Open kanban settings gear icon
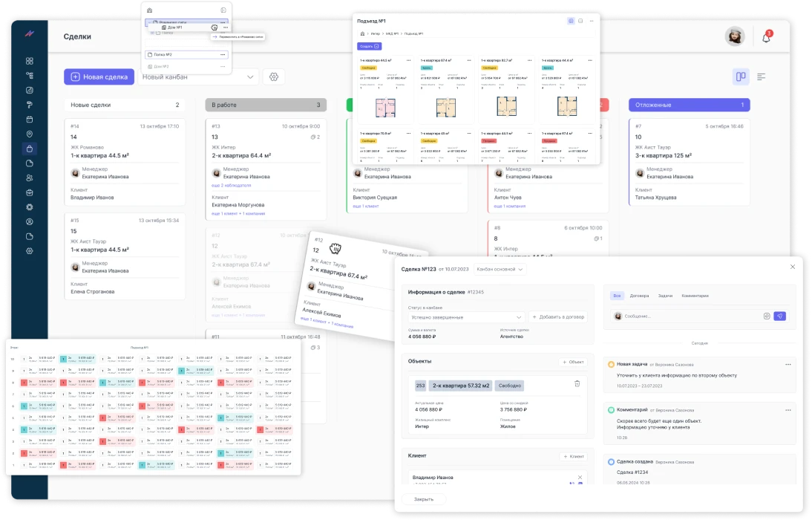The image size is (812, 520). [x=274, y=77]
